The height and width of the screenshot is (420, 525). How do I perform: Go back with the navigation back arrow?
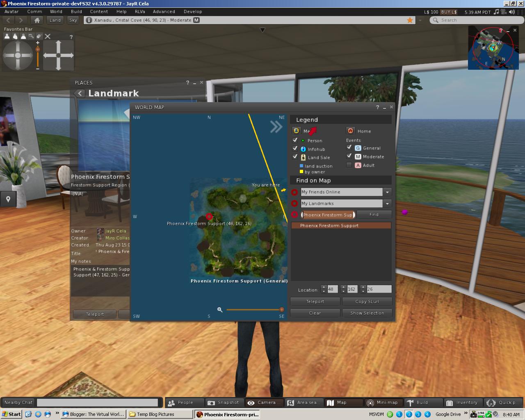tap(9, 20)
